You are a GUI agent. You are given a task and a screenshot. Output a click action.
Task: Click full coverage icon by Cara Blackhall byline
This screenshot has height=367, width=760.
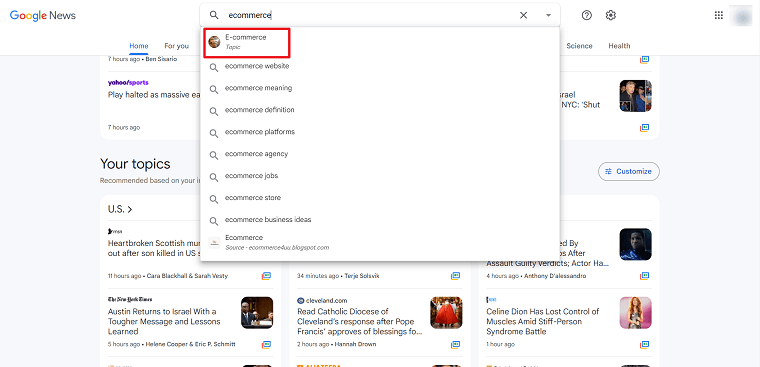(266, 276)
